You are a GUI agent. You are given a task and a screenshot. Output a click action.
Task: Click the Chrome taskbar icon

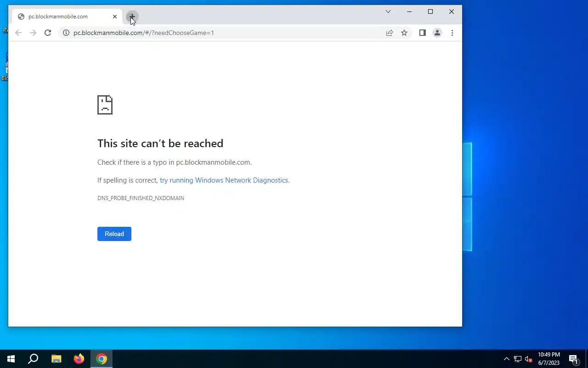102,359
